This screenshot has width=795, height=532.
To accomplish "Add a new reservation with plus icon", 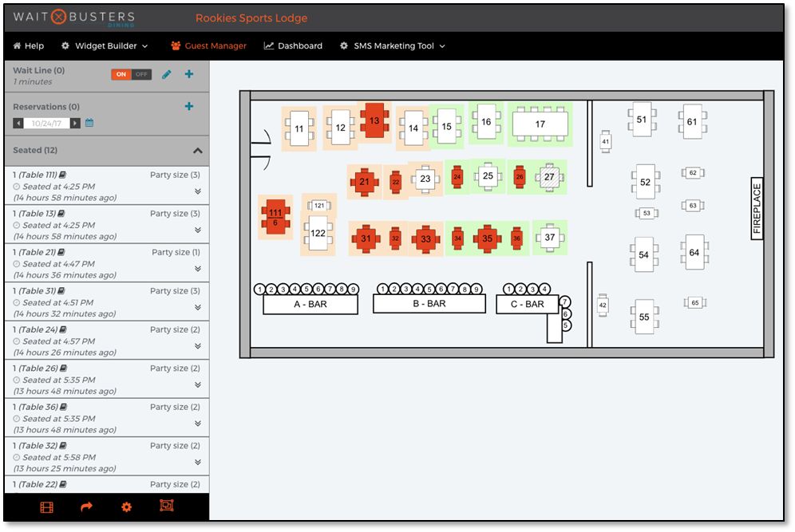I will click(189, 106).
